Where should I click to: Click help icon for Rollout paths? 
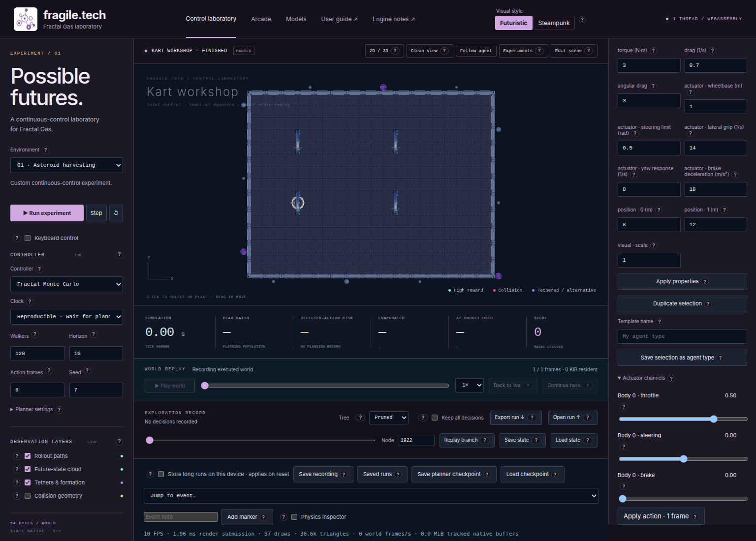[x=17, y=456]
